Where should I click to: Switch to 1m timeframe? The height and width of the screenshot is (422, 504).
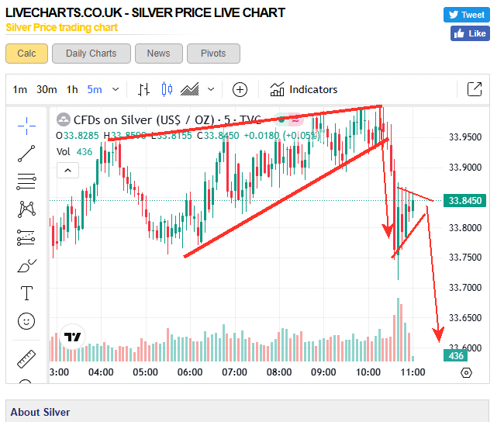(20, 89)
